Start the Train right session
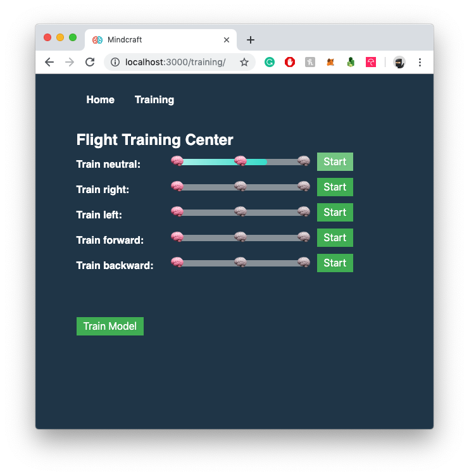Screen dimensions: 469x476 [335, 187]
